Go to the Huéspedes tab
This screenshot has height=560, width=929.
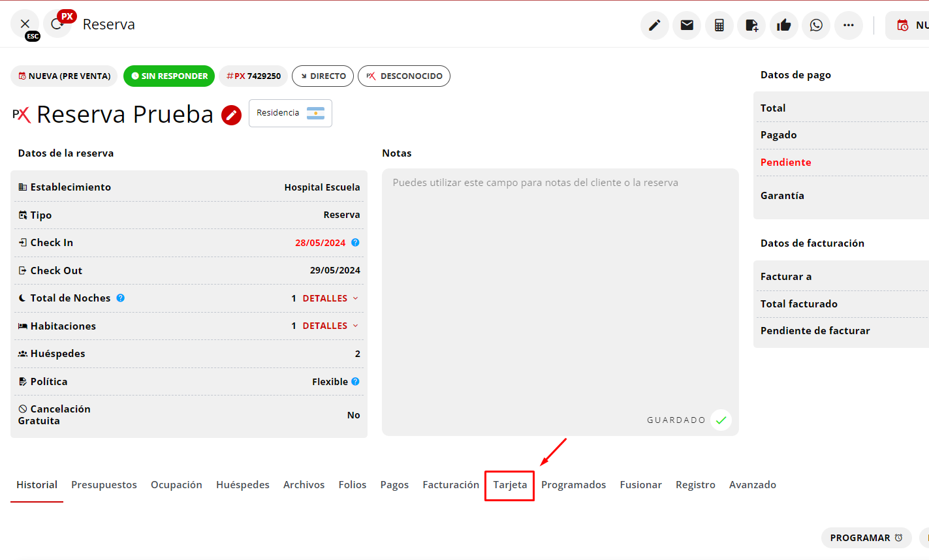[242, 485]
